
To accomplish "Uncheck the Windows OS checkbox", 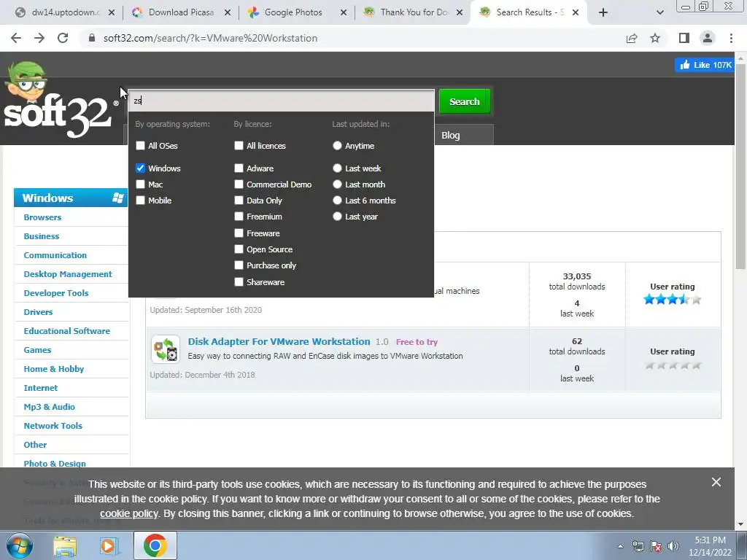I will pyautogui.click(x=140, y=168).
